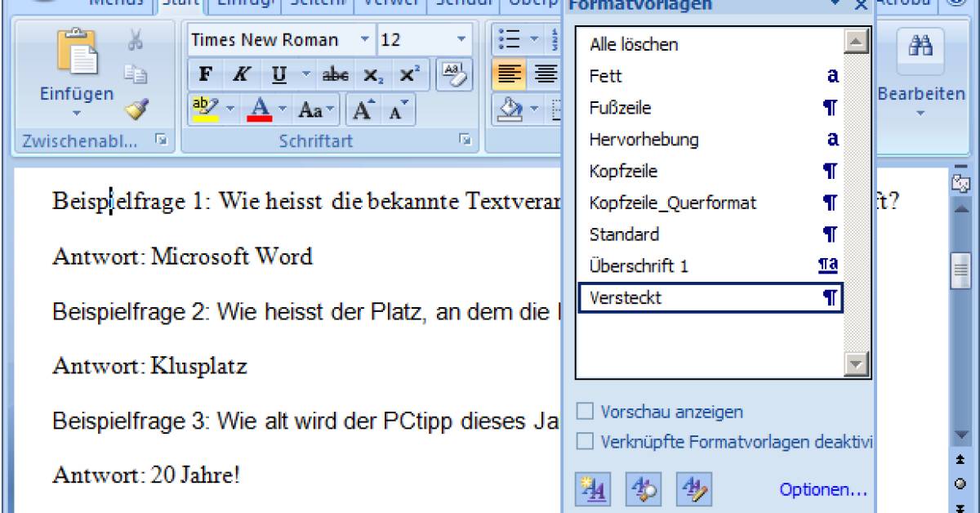Click the Optionen link in the styles pane
980x513 pixels.
click(x=823, y=488)
